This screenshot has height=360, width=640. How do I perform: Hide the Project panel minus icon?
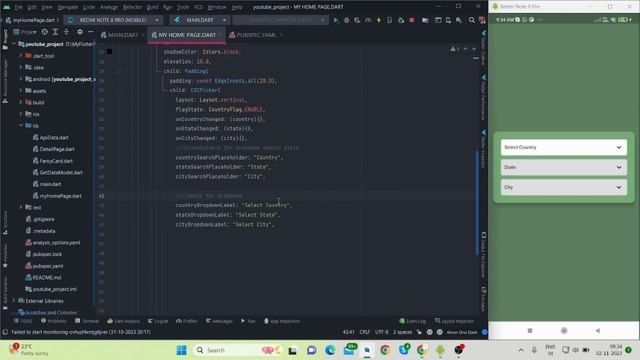pyautogui.click(x=91, y=31)
